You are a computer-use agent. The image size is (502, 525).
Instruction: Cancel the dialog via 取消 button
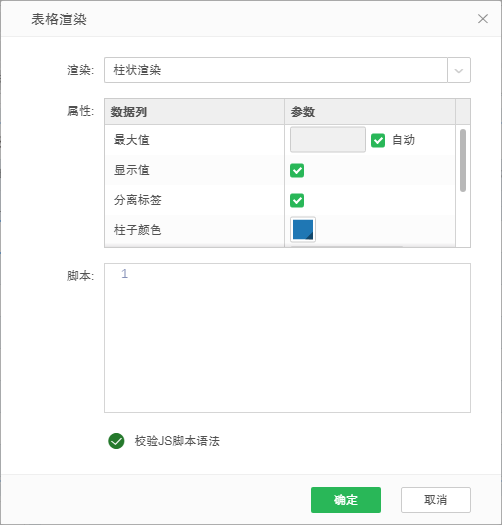(x=436, y=500)
